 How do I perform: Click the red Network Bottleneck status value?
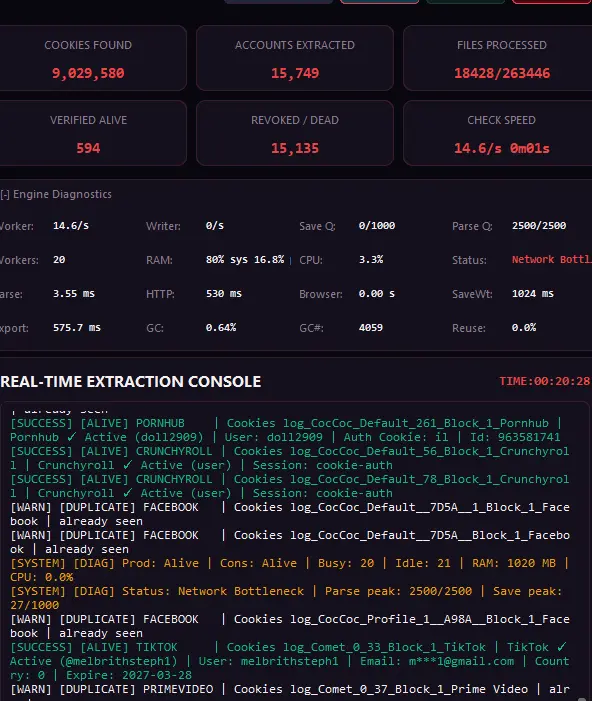click(552, 260)
